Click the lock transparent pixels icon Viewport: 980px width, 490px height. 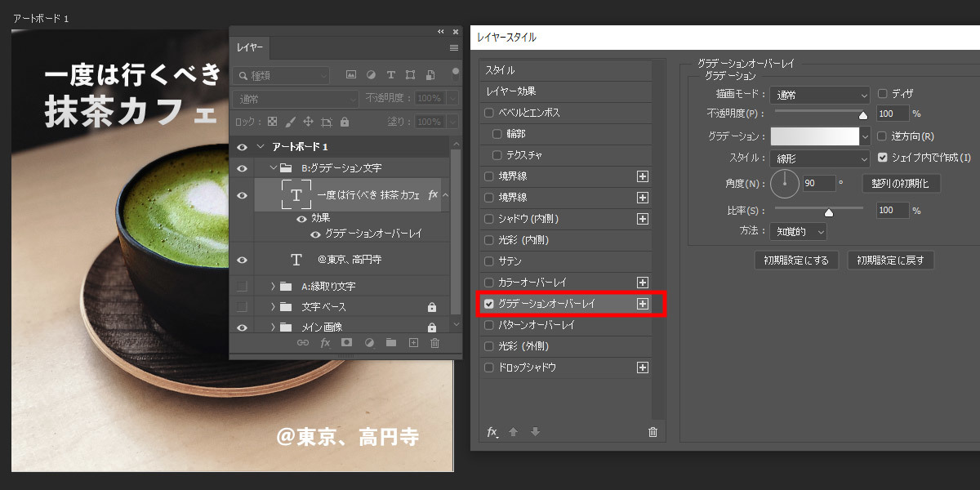273,122
